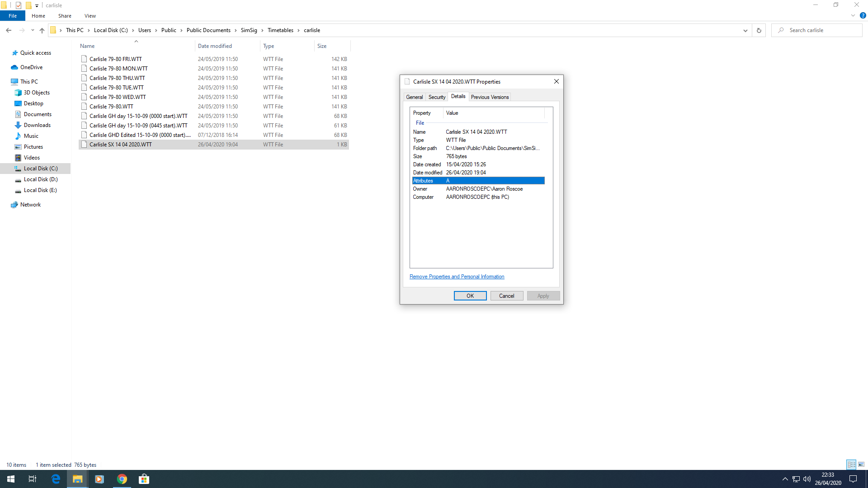Open Quick Access Toolbar customize dropdown

click(x=37, y=5)
